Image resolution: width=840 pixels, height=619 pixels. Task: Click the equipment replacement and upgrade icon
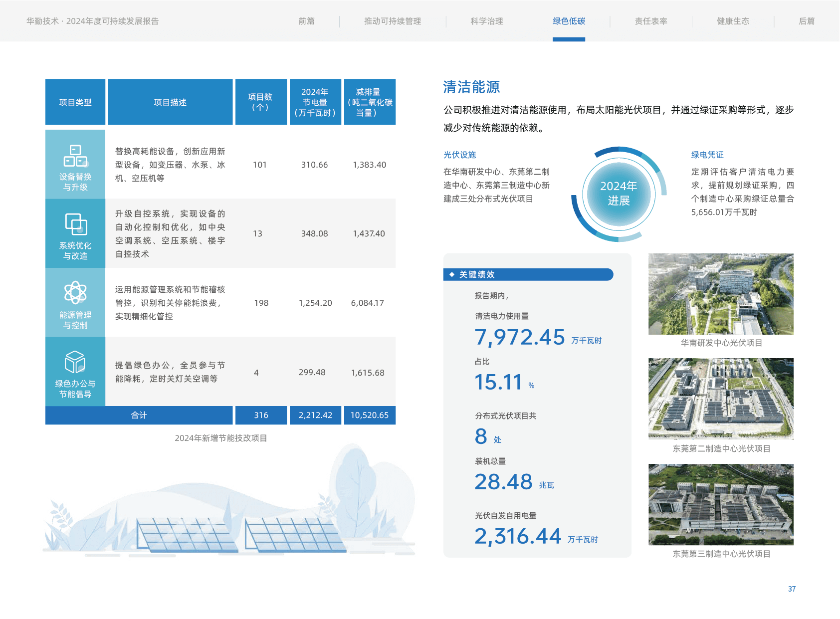[75, 156]
